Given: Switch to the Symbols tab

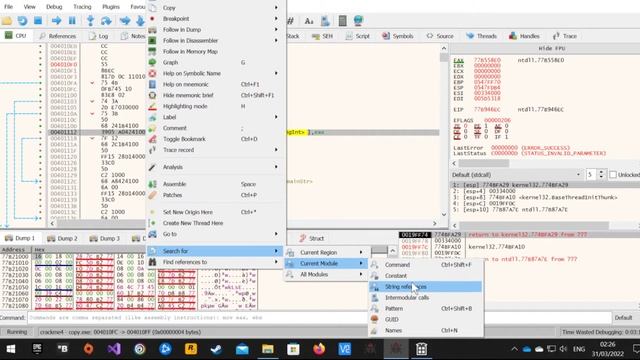Looking at the screenshot, I should 398,36.
